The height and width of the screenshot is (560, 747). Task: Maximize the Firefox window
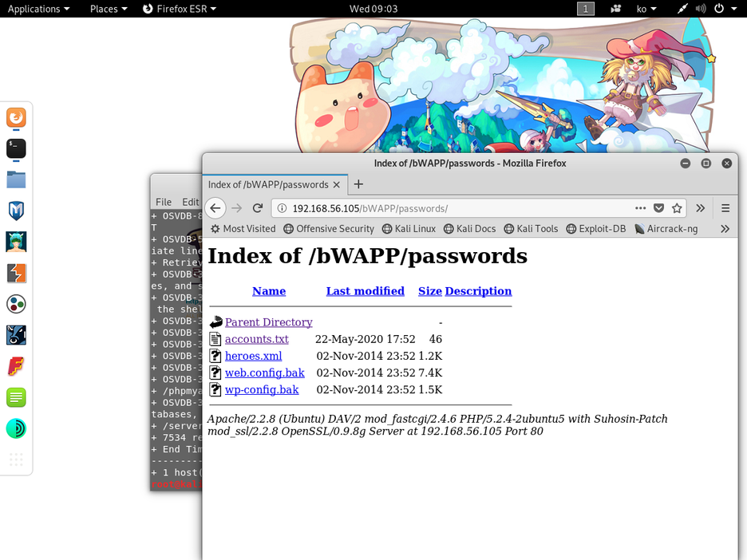(706, 164)
